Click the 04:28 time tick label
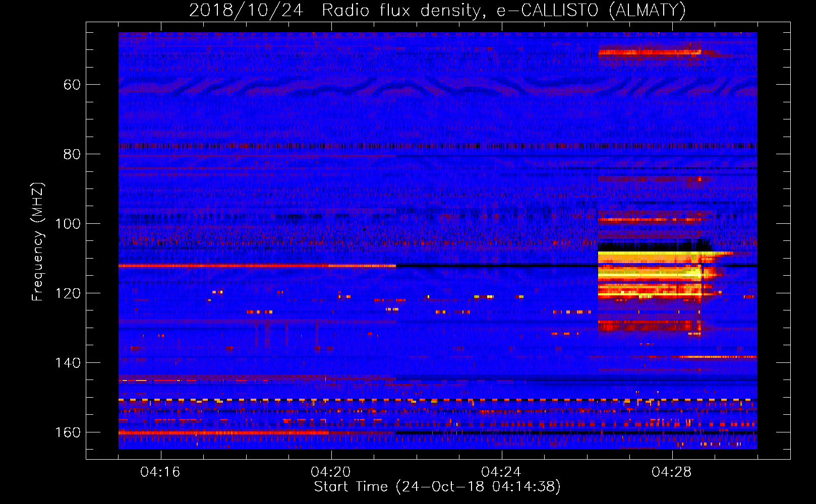This screenshot has width=816, height=504. 672,472
